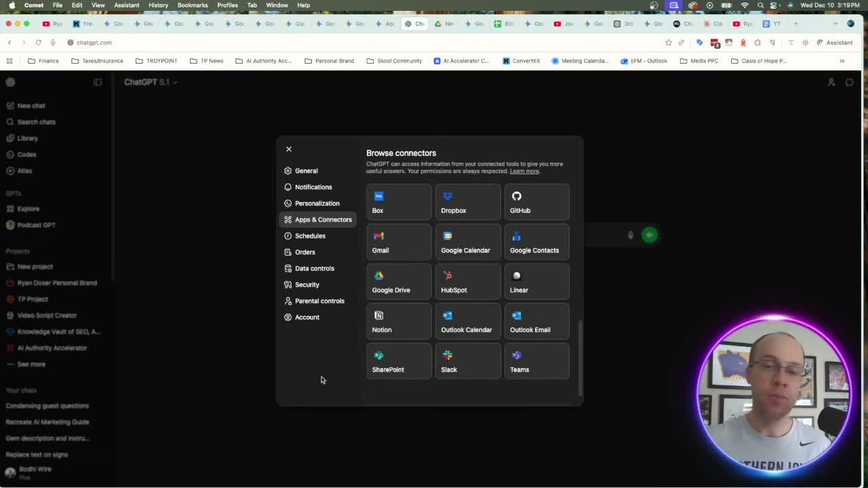Open the Skool Community bookmarks folder
This screenshot has width=868, height=488.
click(x=394, y=61)
